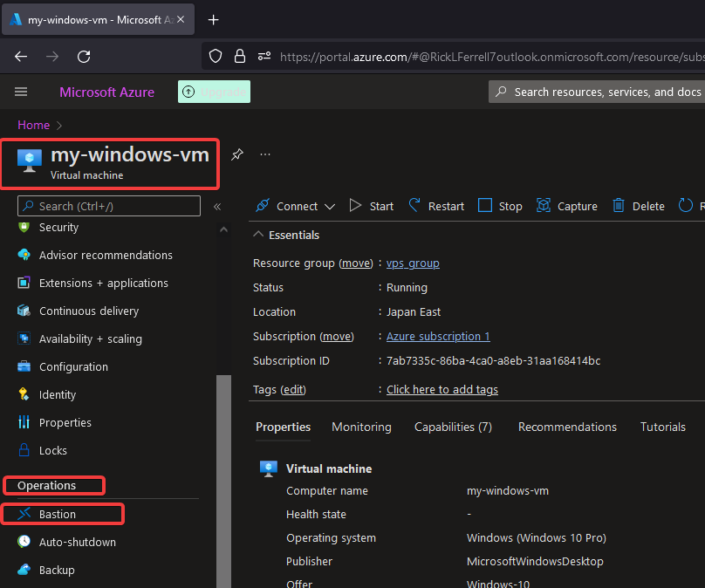Viewport: 705px width, 588px height.
Task: Open the Connect dropdown
Action: [296, 206]
